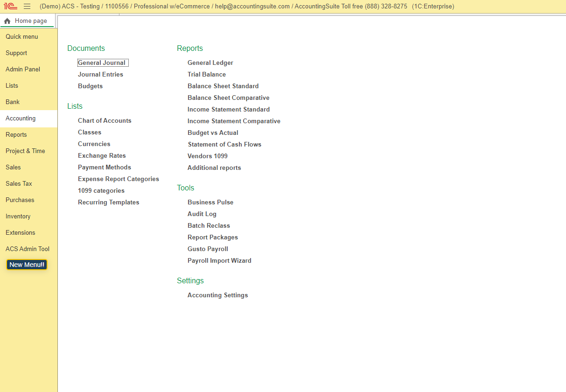Open Journal Entries link
The width and height of the screenshot is (566, 392).
pos(100,75)
